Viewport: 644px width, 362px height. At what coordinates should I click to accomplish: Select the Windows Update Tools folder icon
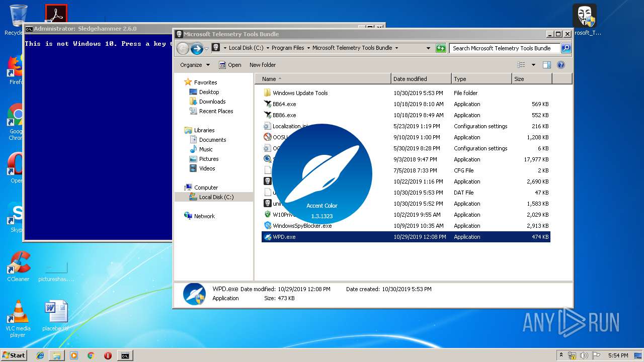click(x=268, y=93)
